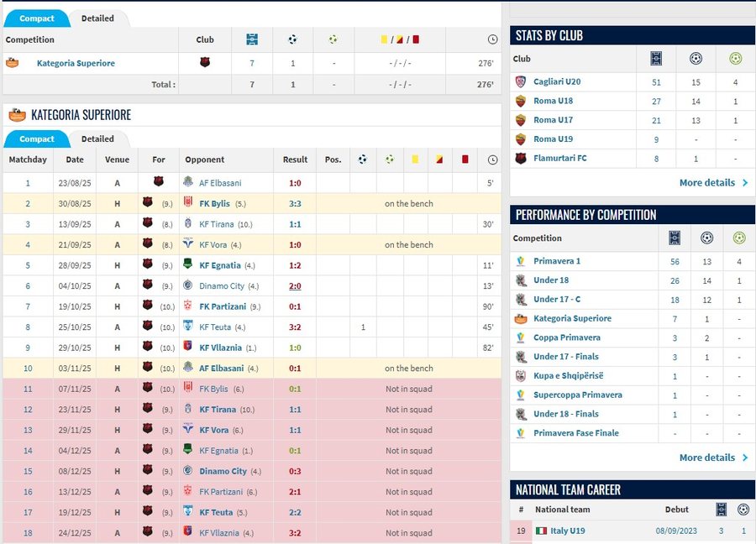This screenshot has height=544, width=756.
Task: Select the Detailed tab under Kategoria Superiore
Action: click(x=97, y=139)
